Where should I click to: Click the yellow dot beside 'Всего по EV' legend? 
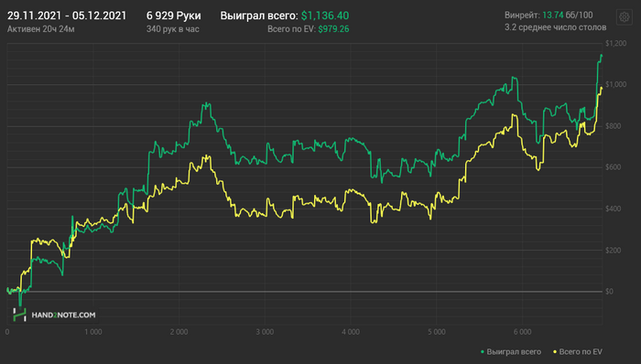(x=555, y=352)
